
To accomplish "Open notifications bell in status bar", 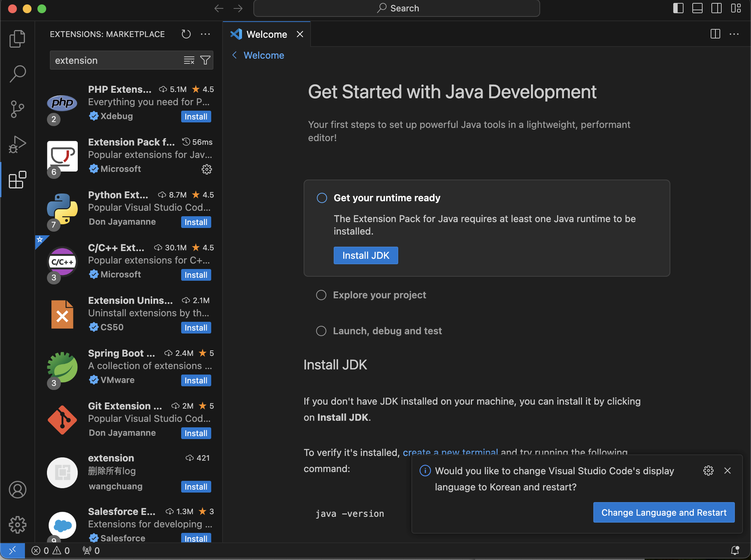I will [x=735, y=550].
